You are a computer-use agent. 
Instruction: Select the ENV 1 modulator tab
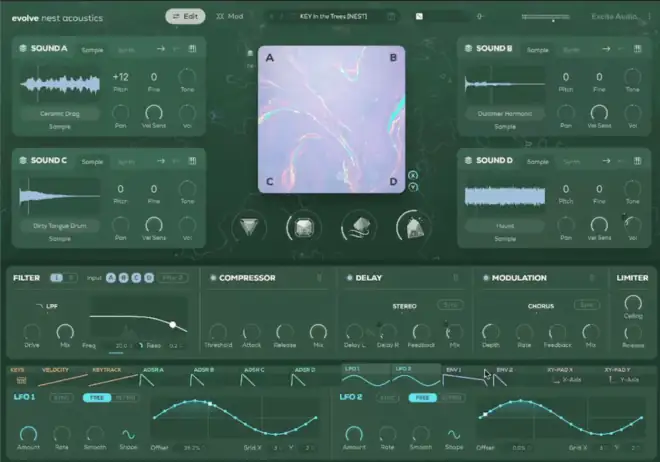pos(466,376)
